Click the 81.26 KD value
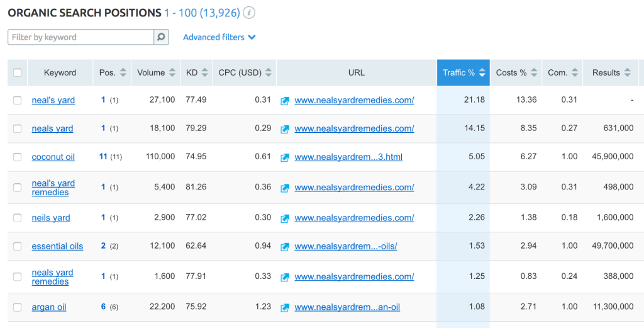 [x=196, y=186]
